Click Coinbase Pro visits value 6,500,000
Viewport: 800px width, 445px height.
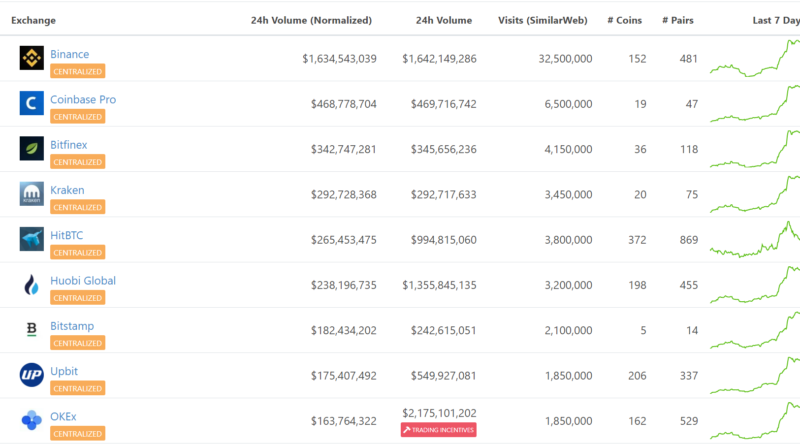[568, 104]
